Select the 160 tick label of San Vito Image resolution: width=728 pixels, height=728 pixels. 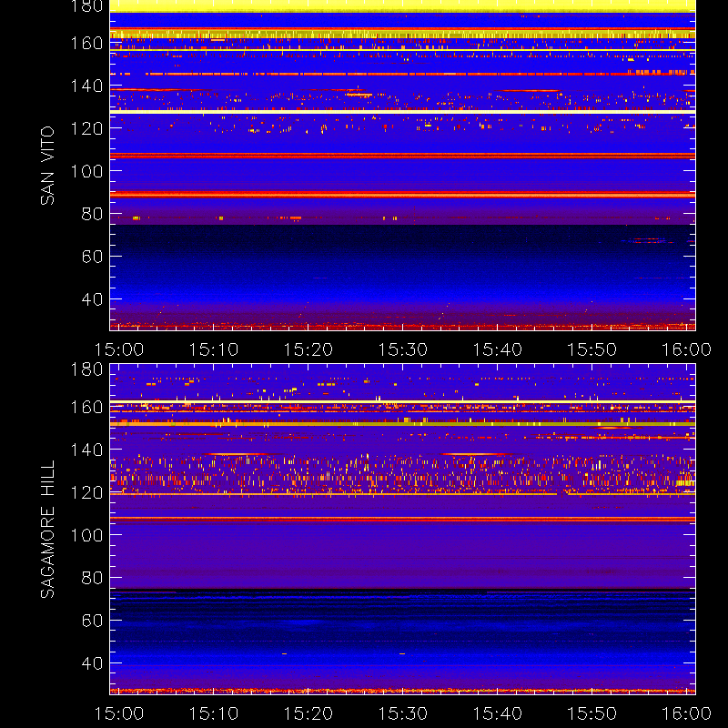[86, 43]
